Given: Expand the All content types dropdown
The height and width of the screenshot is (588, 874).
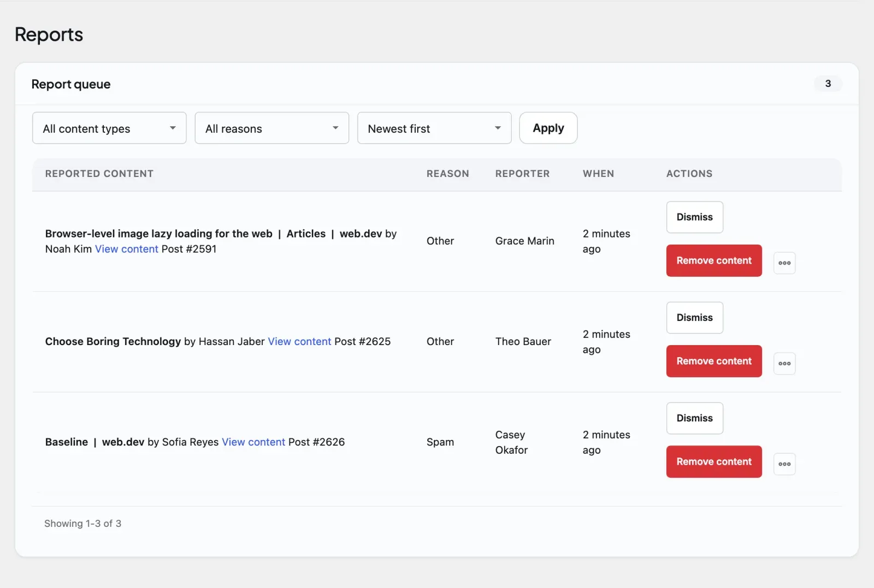Looking at the screenshot, I should (109, 128).
